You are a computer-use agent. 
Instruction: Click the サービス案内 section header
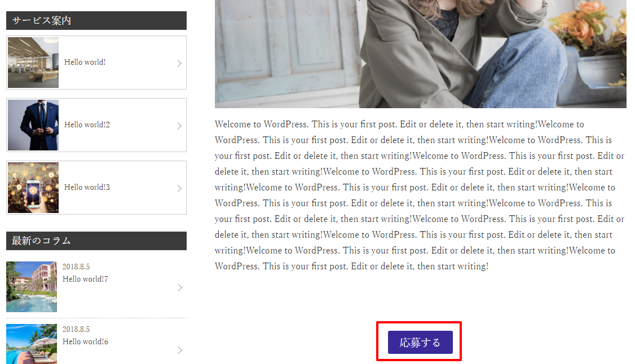tap(96, 21)
